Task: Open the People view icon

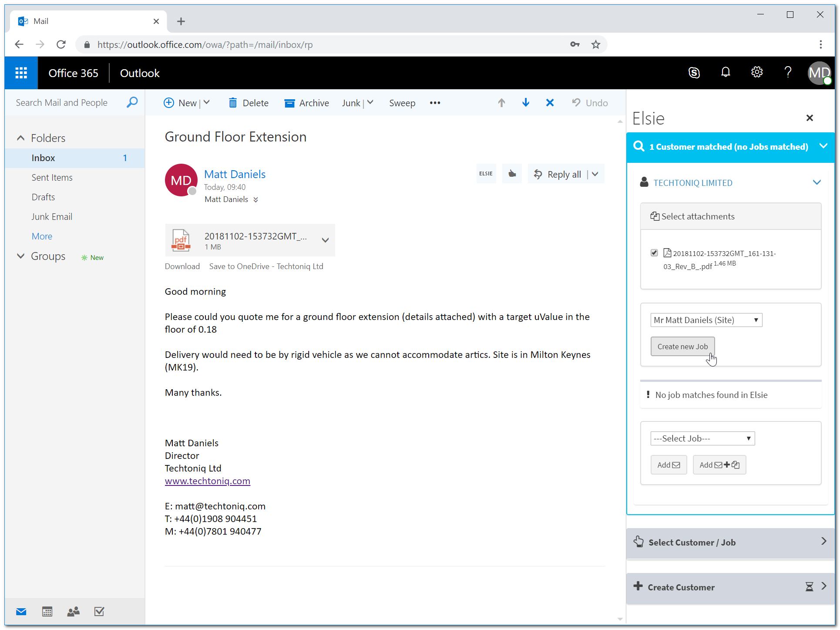Action: tap(73, 612)
